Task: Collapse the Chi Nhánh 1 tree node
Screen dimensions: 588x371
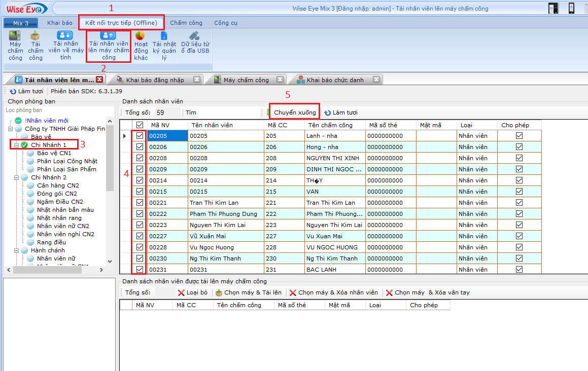Action: (x=16, y=145)
